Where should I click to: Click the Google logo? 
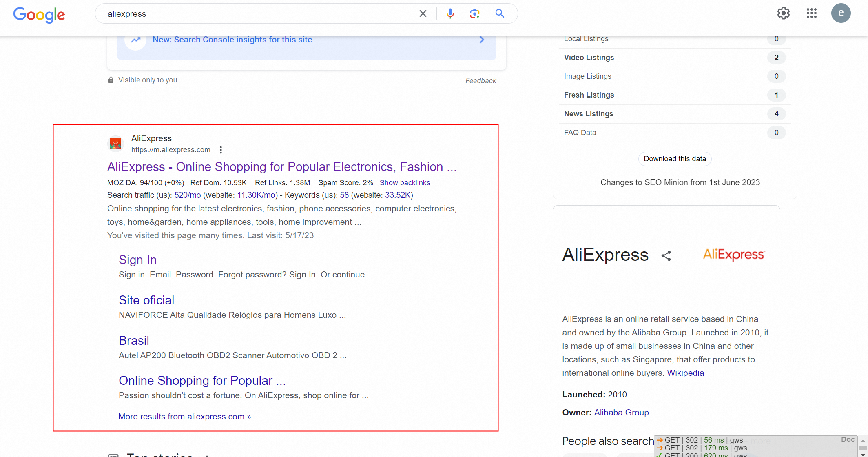click(x=39, y=15)
